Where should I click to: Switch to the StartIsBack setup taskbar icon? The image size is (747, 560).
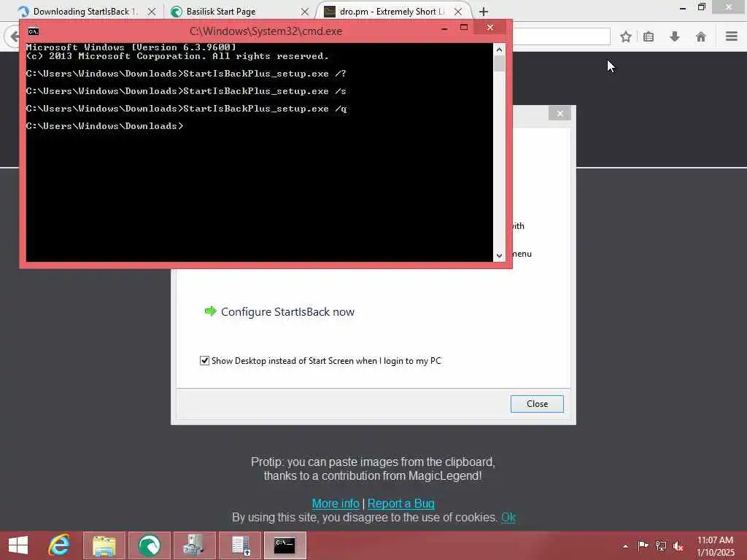point(194,545)
